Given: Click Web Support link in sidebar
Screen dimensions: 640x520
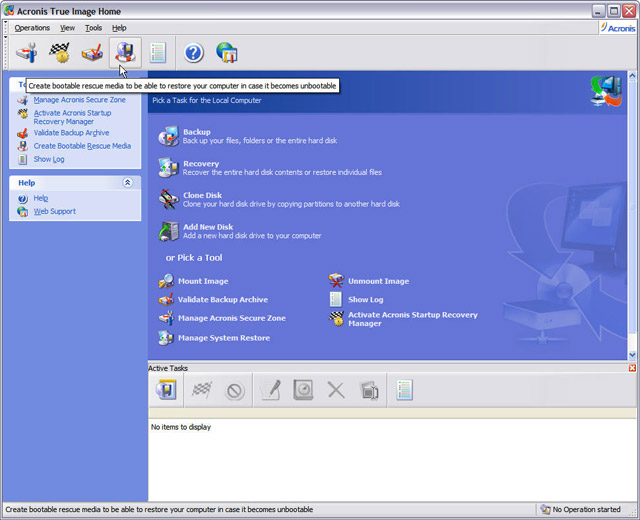Looking at the screenshot, I should tap(55, 211).
